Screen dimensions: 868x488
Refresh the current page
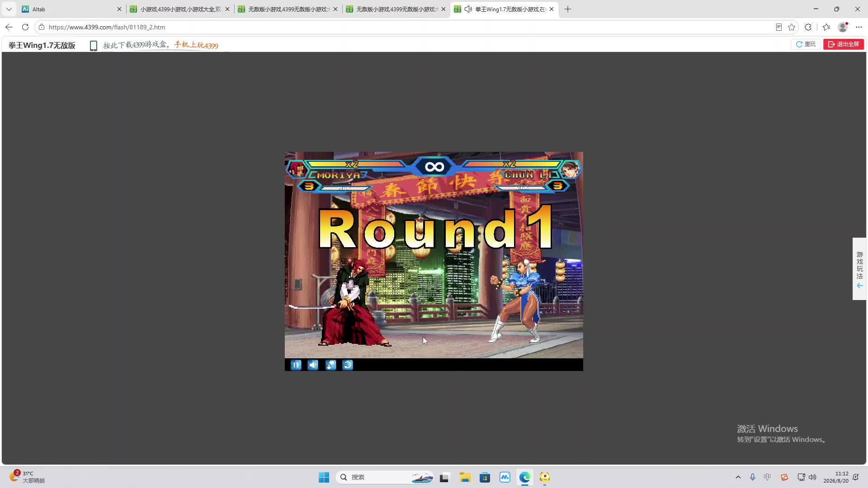25,27
